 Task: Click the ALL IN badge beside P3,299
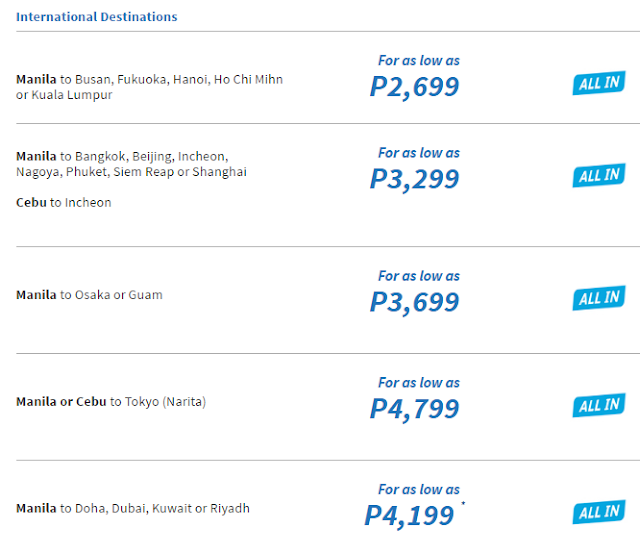pyautogui.click(x=599, y=175)
